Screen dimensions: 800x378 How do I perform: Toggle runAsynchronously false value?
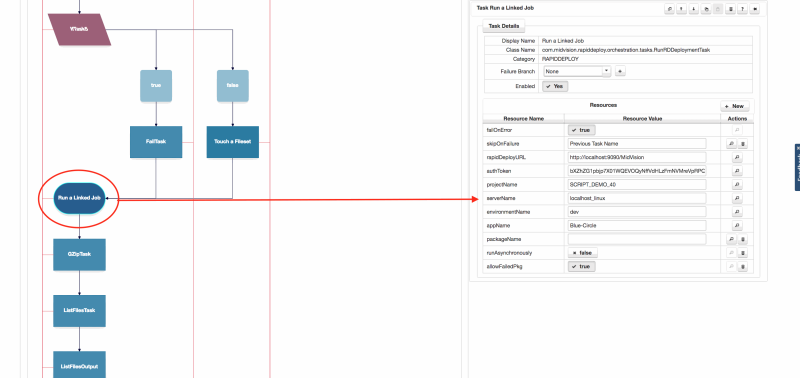(x=583, y=253)
